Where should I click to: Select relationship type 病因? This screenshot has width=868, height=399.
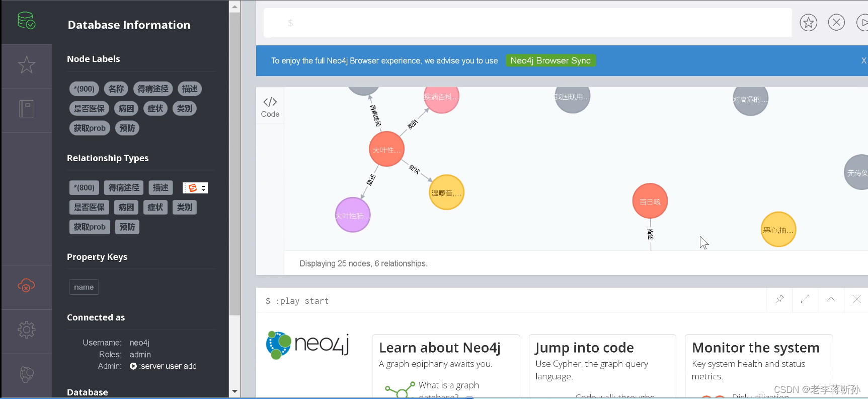click(126, 207)
